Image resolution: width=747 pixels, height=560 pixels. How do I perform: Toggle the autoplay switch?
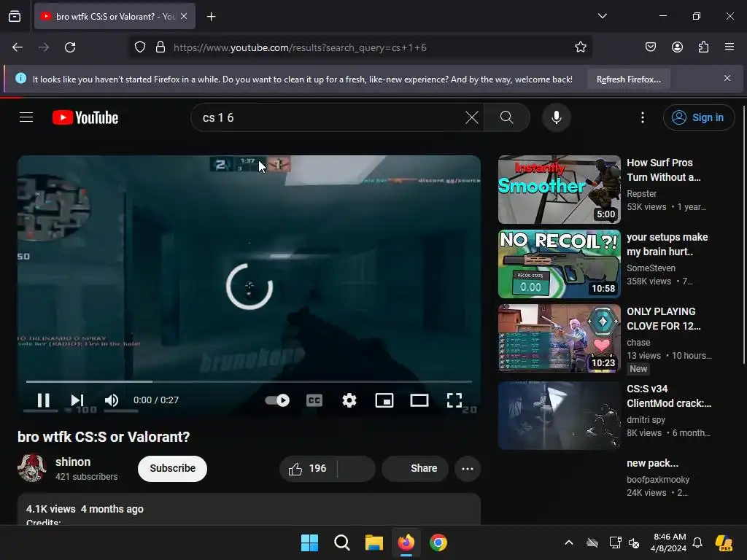[277, 400]
